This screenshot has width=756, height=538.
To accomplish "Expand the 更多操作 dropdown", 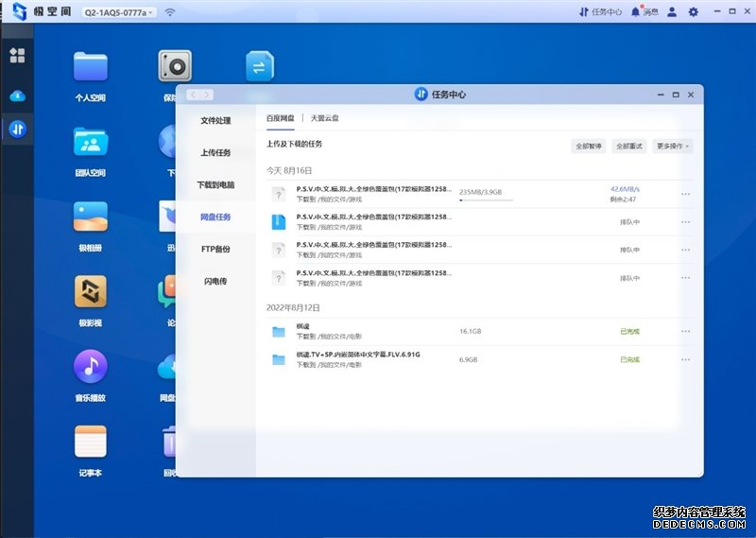I will pos(673,147).
